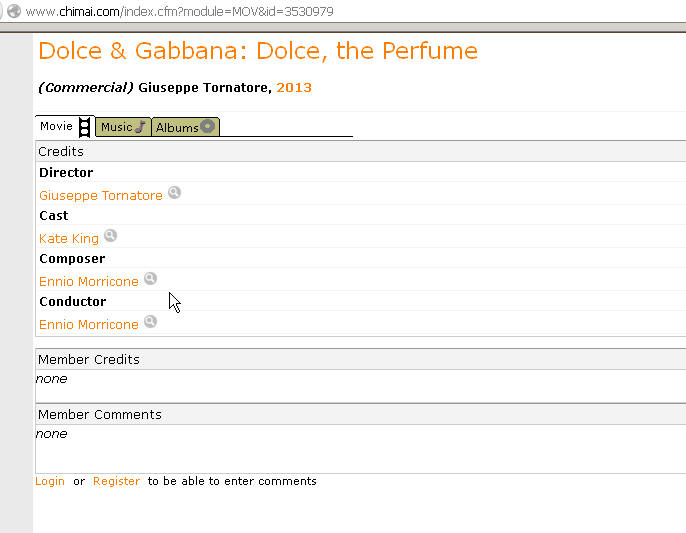Click 'none' under Member Credits
This screenshot has width=686, height=533.
point(52,379)
